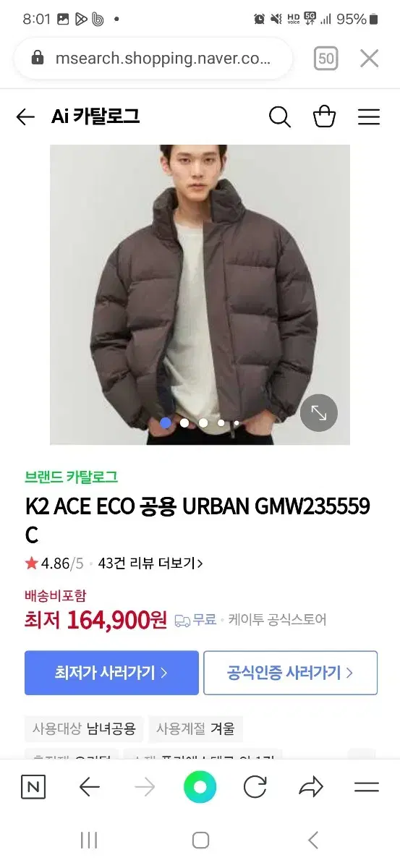Viewport: 400px width, 868px height.
Task: Go to the previous page in the bottom bar
Action: click(89, 787)
